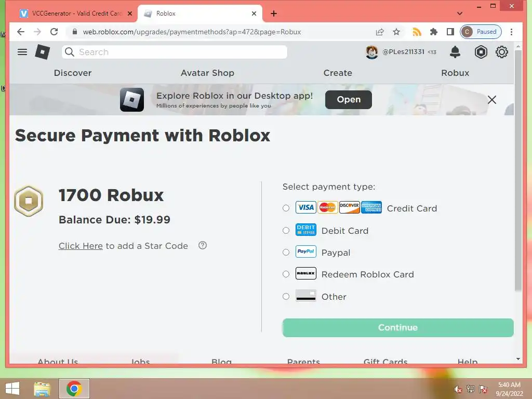Close the Roblox tab

254,14
